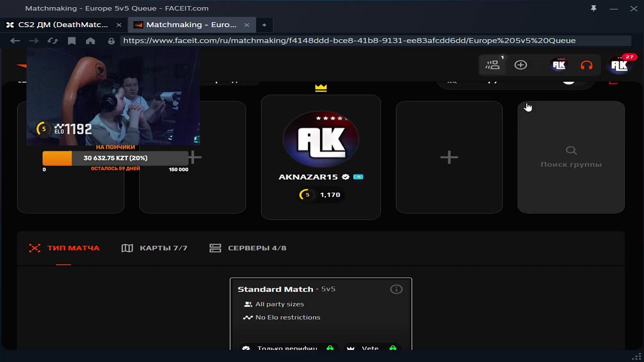This screenshot has height=362, width=644.
Task: Open the small AK club avatar in top bar
Action: click(559, 65)
